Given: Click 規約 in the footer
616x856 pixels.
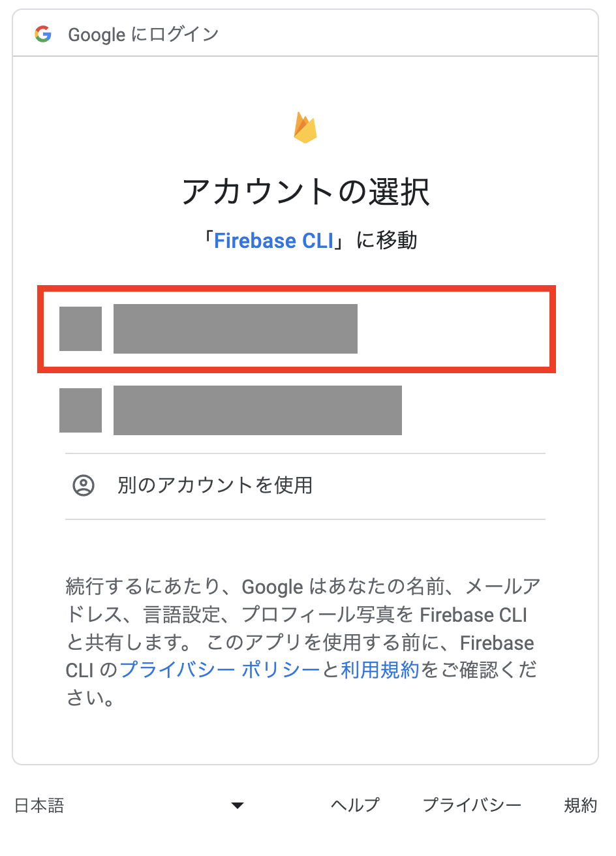Looking at the screenshot, I should pyautogui.click(x=581, y=806).
